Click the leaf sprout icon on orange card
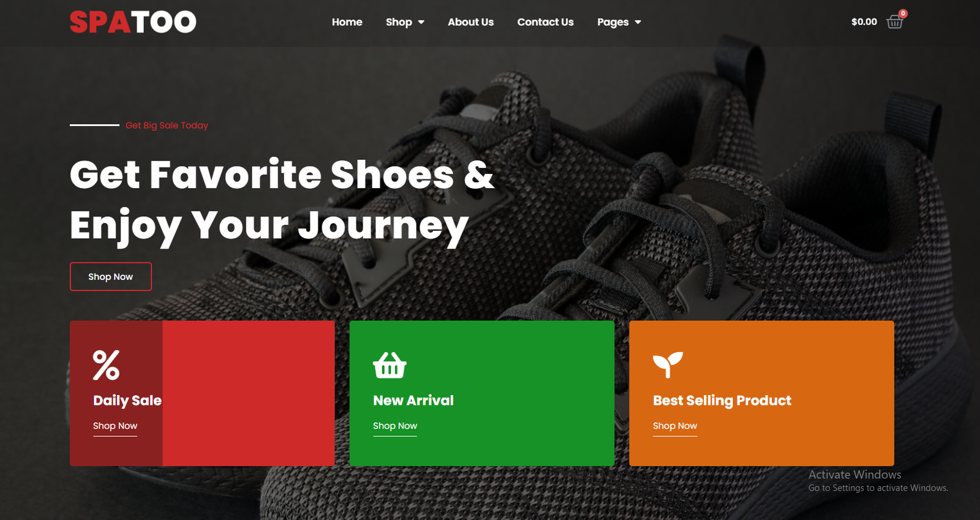 point(668,365)
